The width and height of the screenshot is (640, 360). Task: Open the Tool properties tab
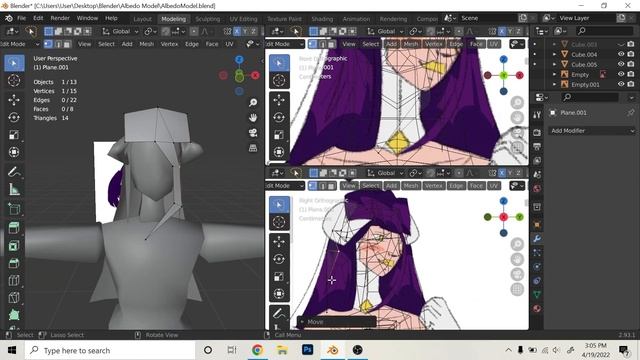point(537,115)
